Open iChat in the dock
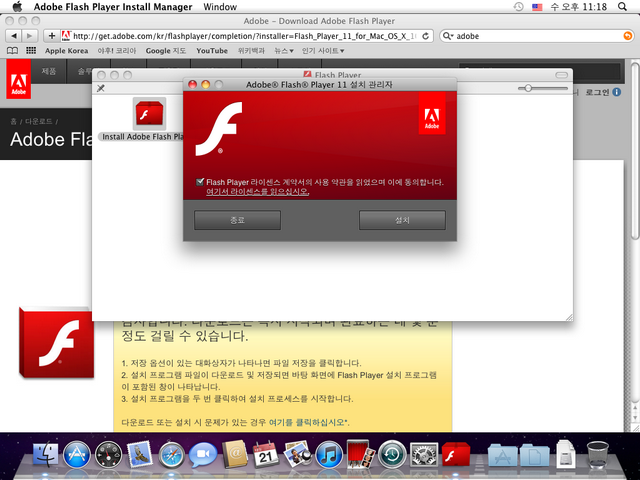The height and width of the screenshot is (480, 640). pos(203,454)
